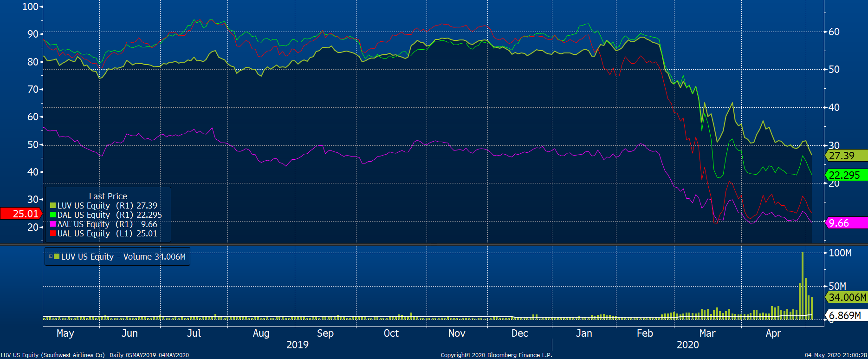Screen dimensions: 868x359
Task: Click the 'LUV US Equity (Southwest Airlines Co)' footer text
Action: click(x=53, y=355)
